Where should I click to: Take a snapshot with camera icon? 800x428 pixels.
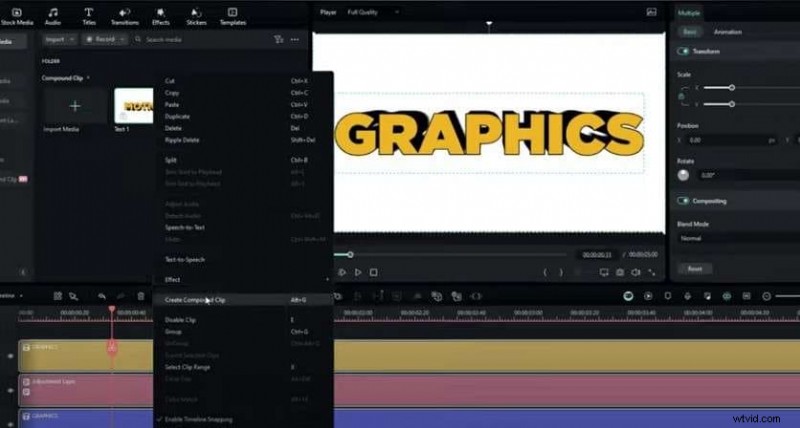[x=619, y=272]
